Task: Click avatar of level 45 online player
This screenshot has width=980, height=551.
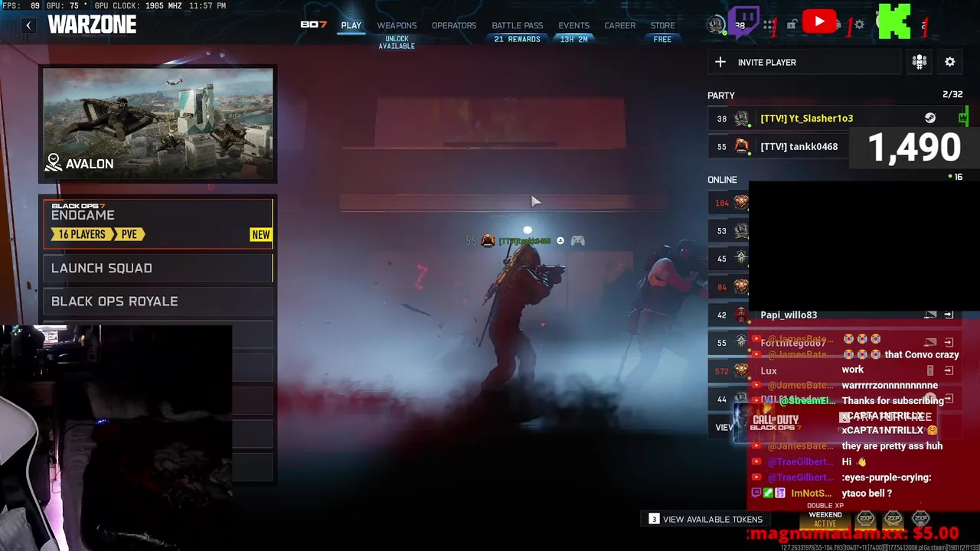Action: tap(741, 258)
